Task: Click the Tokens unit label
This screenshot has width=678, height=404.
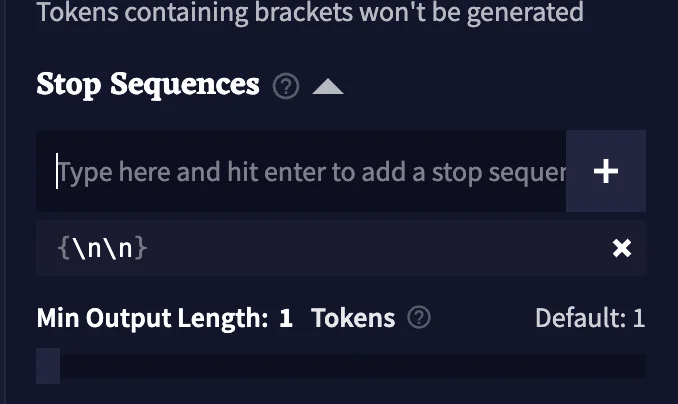Action: 353,318
